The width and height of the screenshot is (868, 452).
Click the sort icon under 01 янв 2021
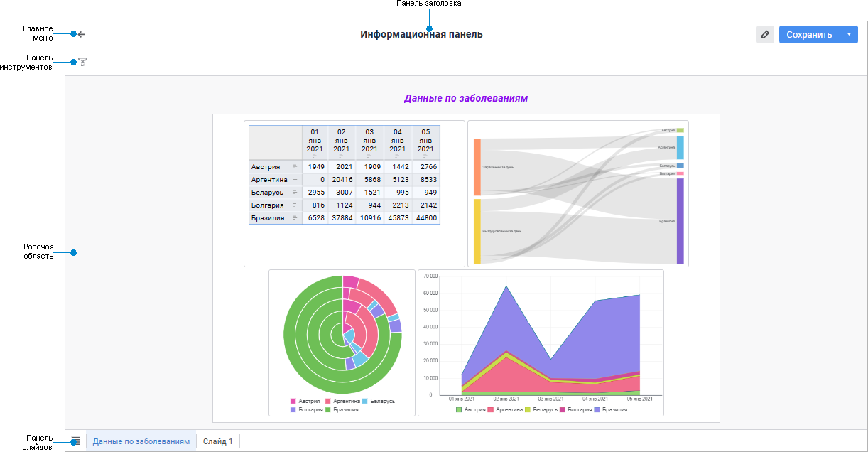click(315, 156)
